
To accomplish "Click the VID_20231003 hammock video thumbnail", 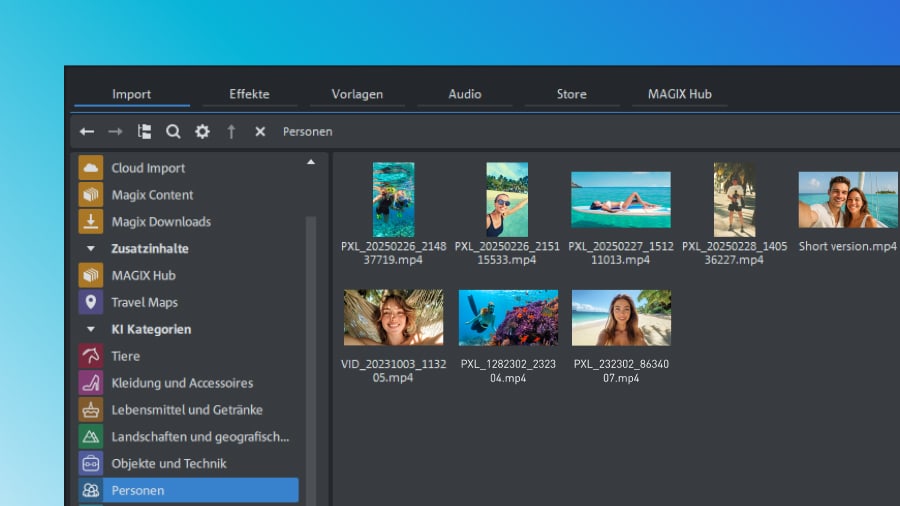I will click(393, 318).
